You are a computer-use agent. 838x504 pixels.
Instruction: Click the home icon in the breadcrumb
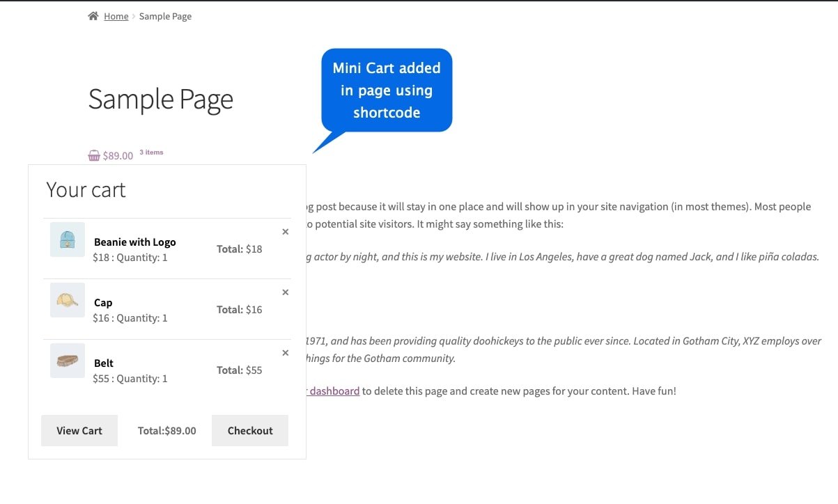93,16
